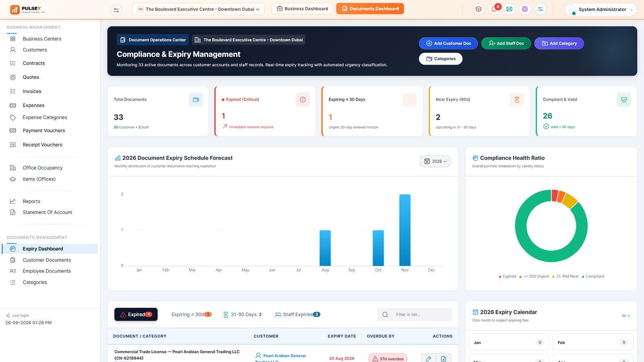The height and width of the screenshot is (362, 644).
Task: Click the search magnifier in filter box
Action: (385, 315)
